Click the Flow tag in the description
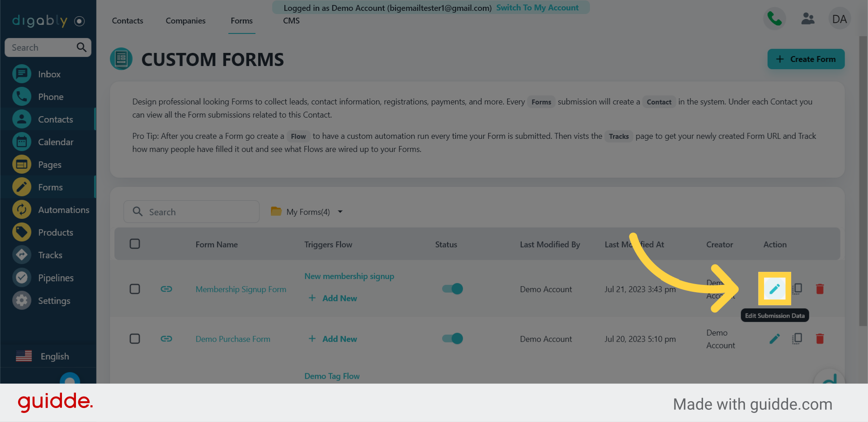This screenshot has height=422, width=868. pos(298,136)
